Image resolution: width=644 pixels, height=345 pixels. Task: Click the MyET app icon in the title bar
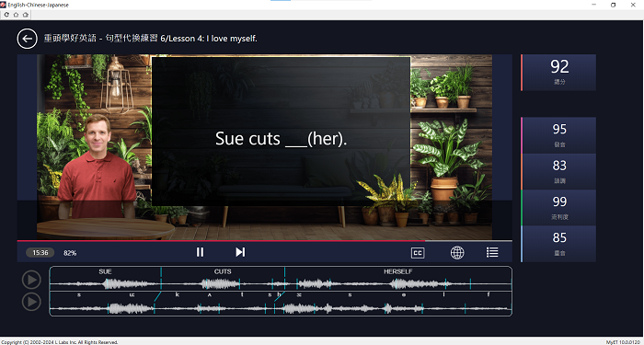tap(4, 5)
